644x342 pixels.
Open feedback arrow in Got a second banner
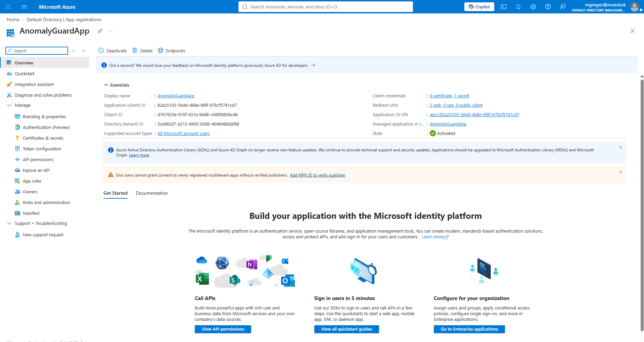click(313, 65)
